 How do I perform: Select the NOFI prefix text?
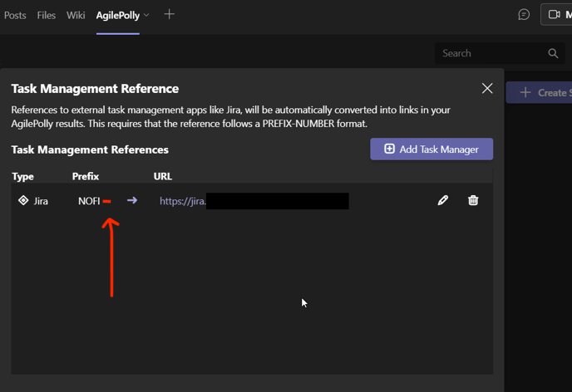point(89,201)
